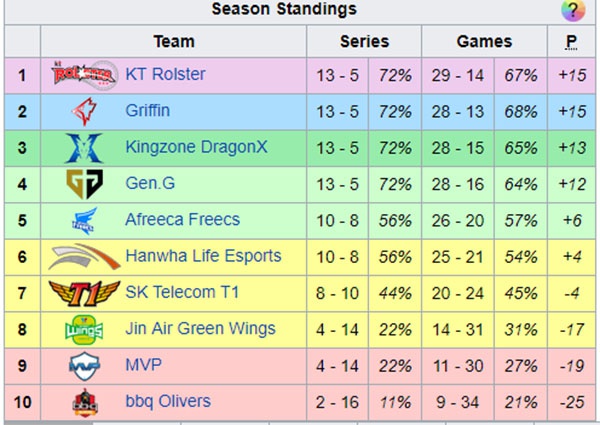Follow the SK Telecom T1 link
600x425 pixels.
pos(182,292)
